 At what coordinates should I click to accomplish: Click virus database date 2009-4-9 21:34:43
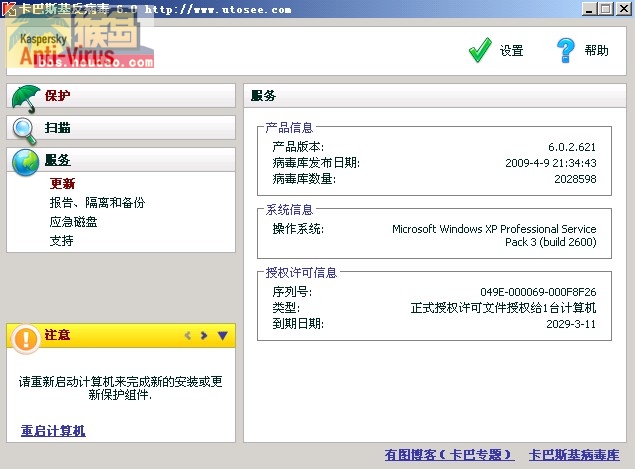[x=551, y=163]
